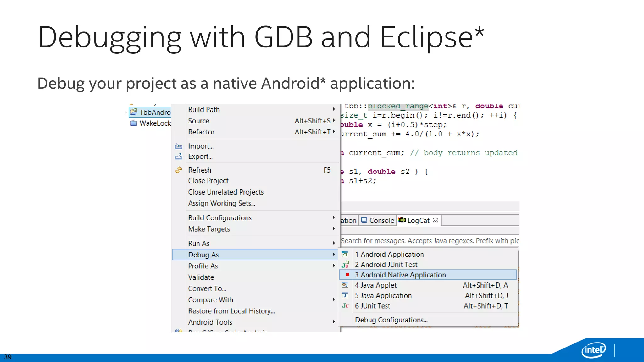The width and height of the screenshot is (644, 362).
Task: Open the Build Configurations submenu arrow
Action: click(334, 217)
